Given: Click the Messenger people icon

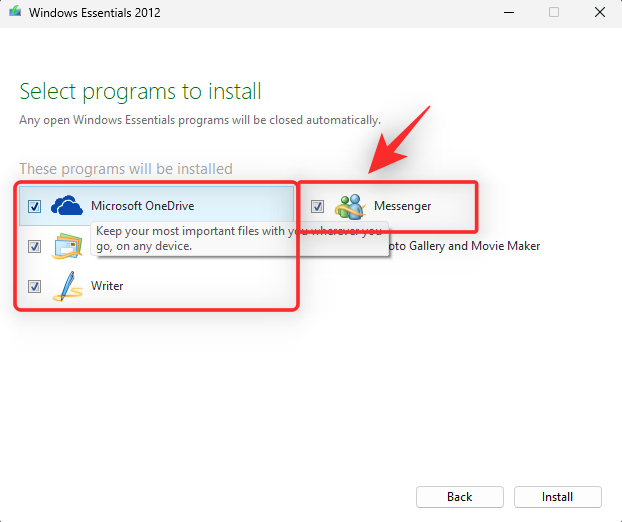Looking at the screenshot, I should [x=350, y=206].
